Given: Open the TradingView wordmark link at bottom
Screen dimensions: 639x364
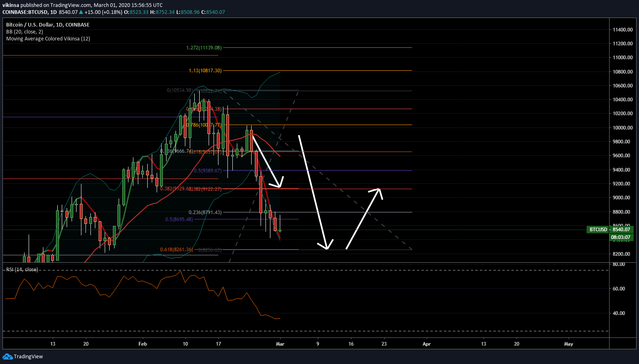Looking at the screenshot, I should (x=28, y=357).
